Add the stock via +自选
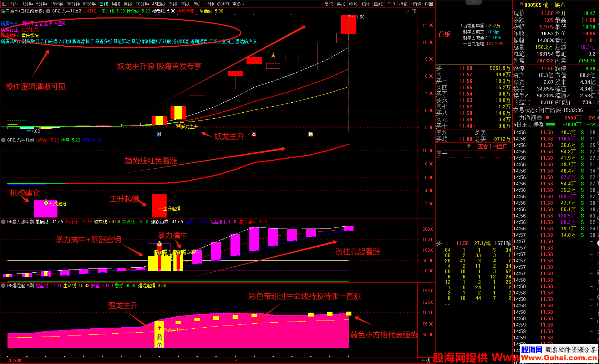The image size is (599, 364). 416,4
